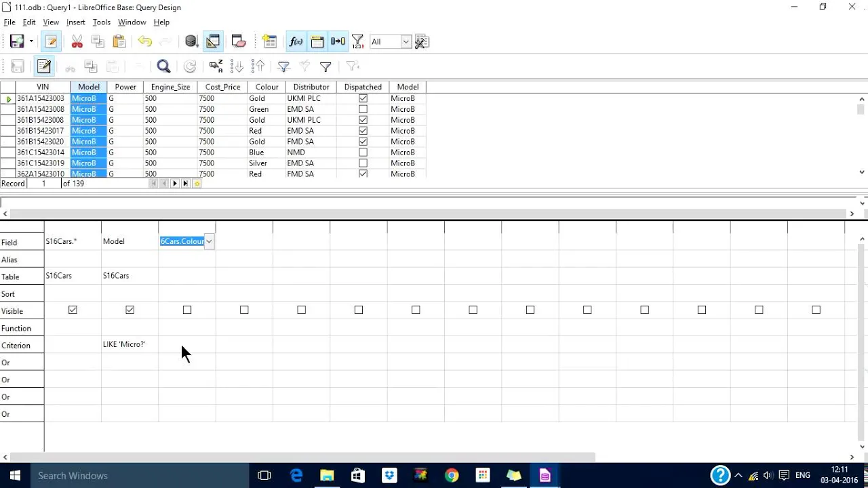Open the View menu
This screenshot has width=868, height=488.
coord(51,22)
